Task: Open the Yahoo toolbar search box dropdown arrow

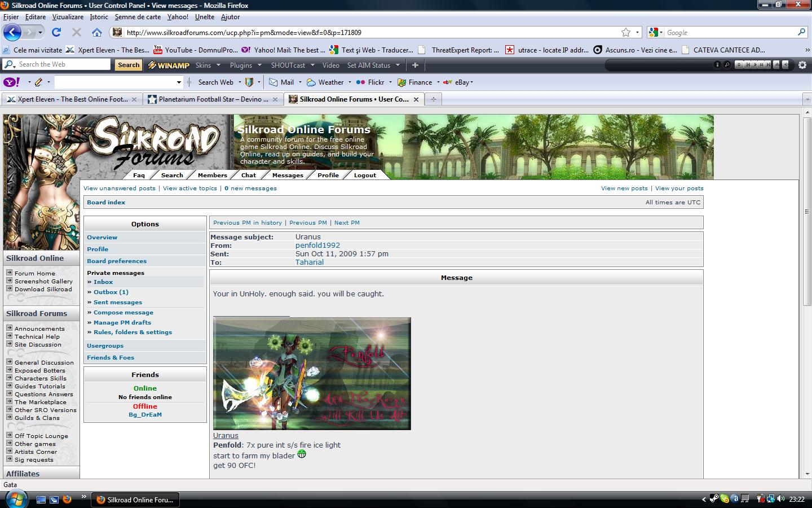Action: click(x=179, y=82)
